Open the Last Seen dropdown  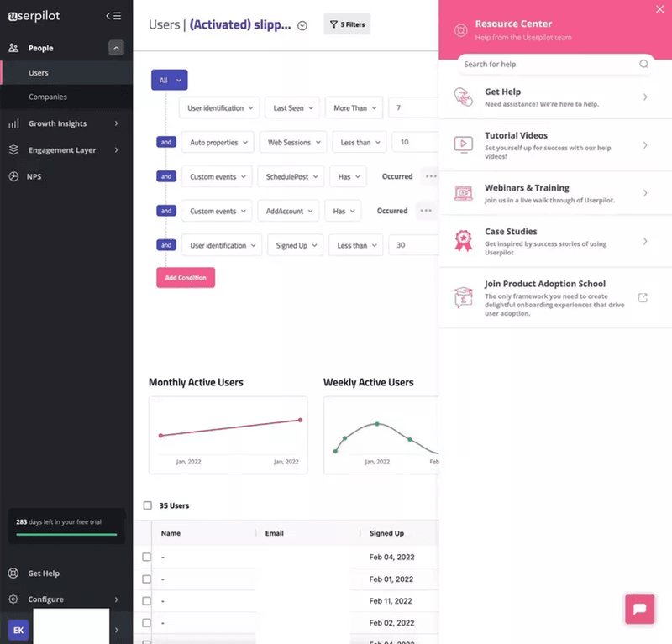click(x=293, y=108)
